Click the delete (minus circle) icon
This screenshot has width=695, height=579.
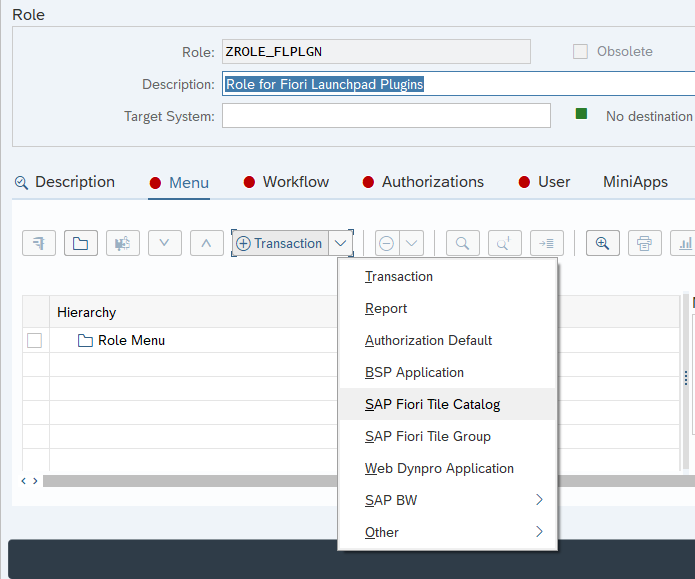[387, 243]
